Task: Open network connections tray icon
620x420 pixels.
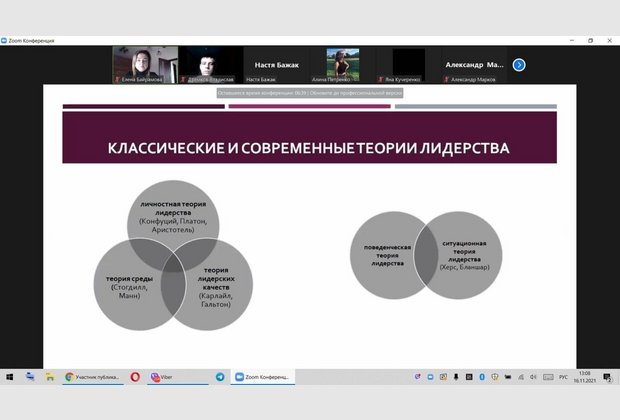Action: click(x=521, y=377)
